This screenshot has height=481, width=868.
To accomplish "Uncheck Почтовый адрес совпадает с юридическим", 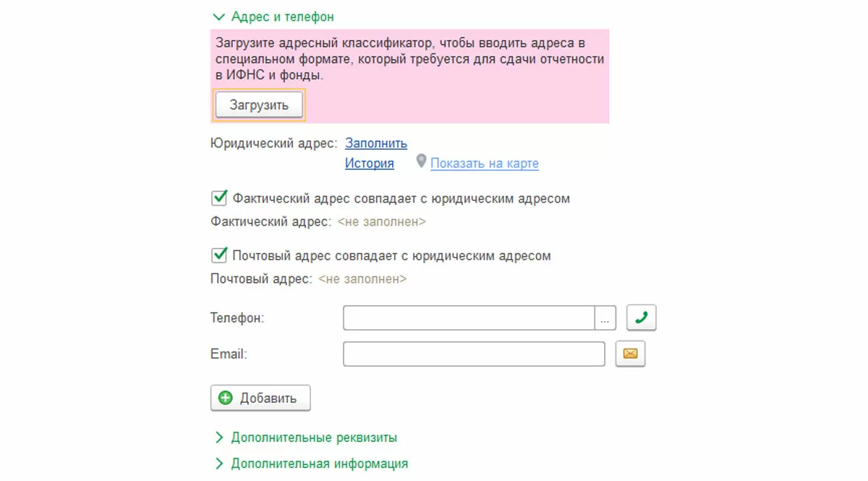I will (219, 255).
